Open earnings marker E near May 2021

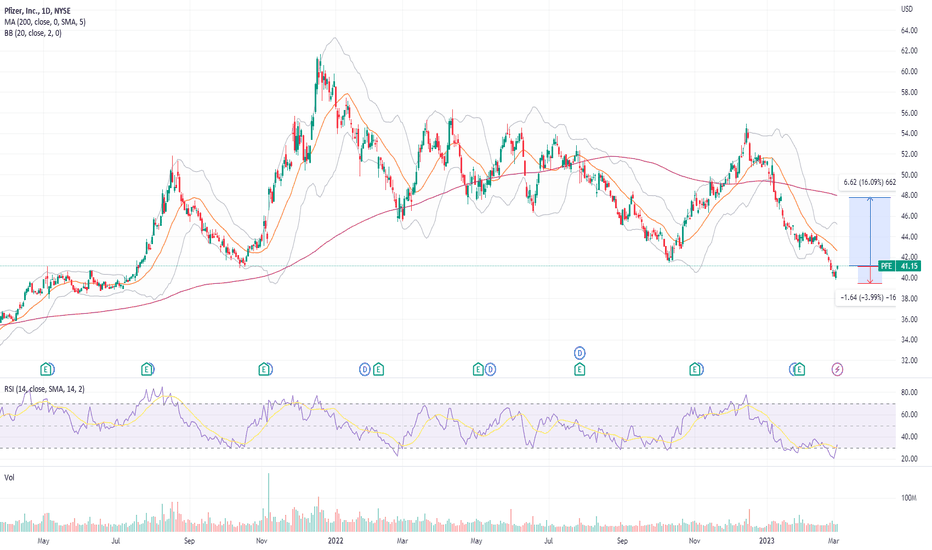click(46, 370)
